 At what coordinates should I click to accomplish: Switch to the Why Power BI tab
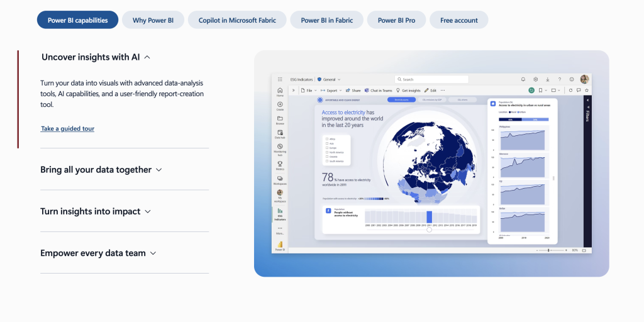coord(153,20)
